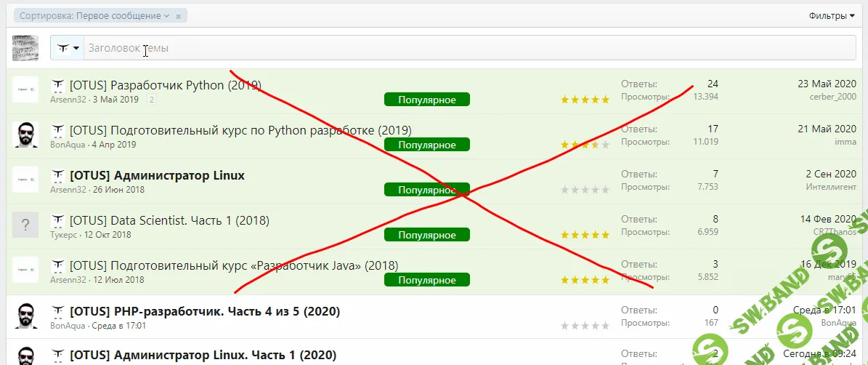Click prefix icon next to Администратор Linux
The height and width of the screenshot is (365, 868).
click(58, 175)
